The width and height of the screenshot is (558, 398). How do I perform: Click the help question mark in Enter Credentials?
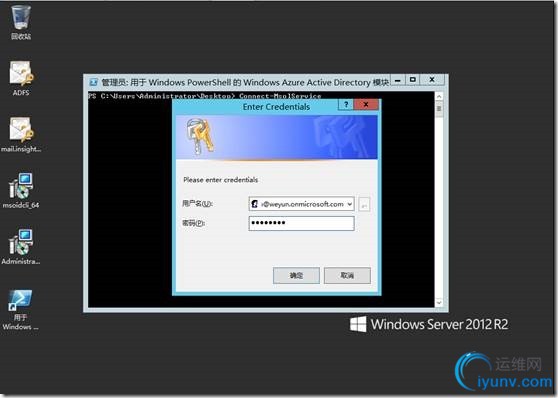[346, 105]
